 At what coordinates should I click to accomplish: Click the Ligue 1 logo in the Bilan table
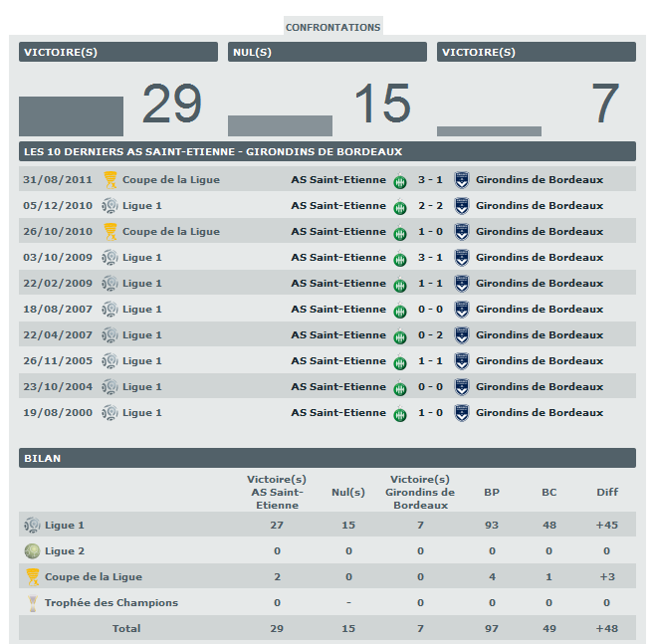click(x=33, y=525)
